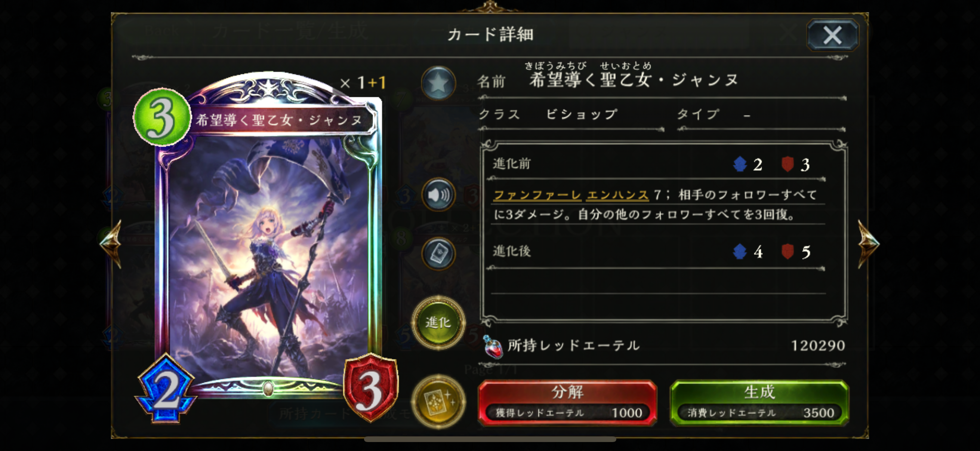Tap the red defense 3 shield on card
Image resolution: width=980 pixels, height=451 pixels.
click(x=370, y=388)
